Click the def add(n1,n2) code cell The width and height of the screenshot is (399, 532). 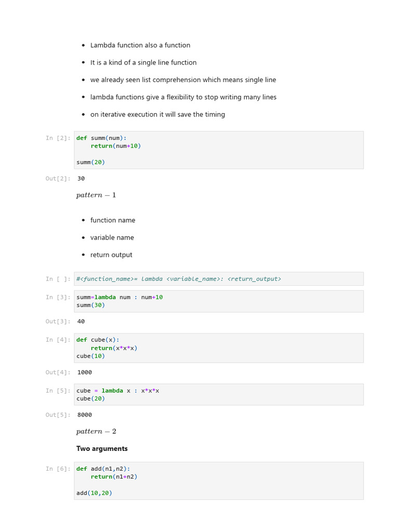point(218,481)
